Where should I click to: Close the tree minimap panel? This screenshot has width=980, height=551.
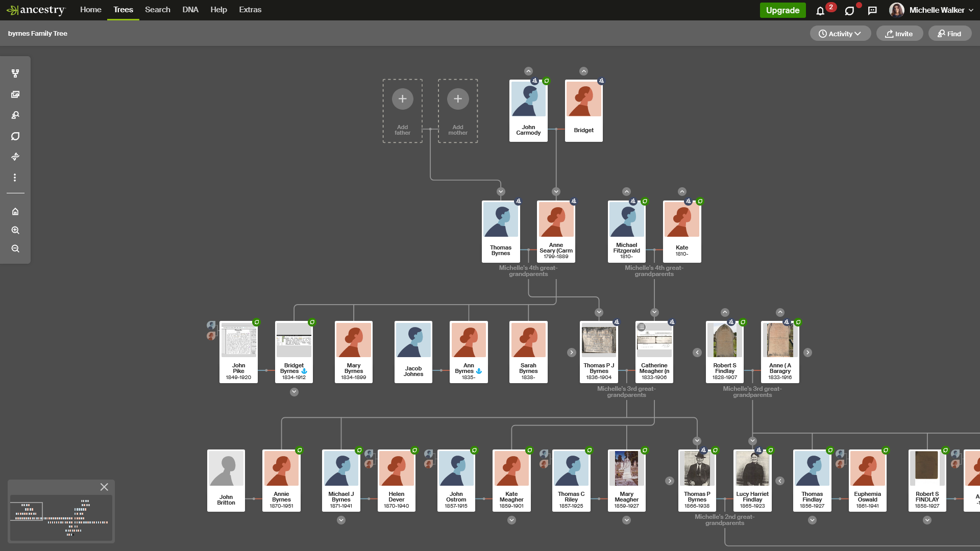(x=104, y=487)
